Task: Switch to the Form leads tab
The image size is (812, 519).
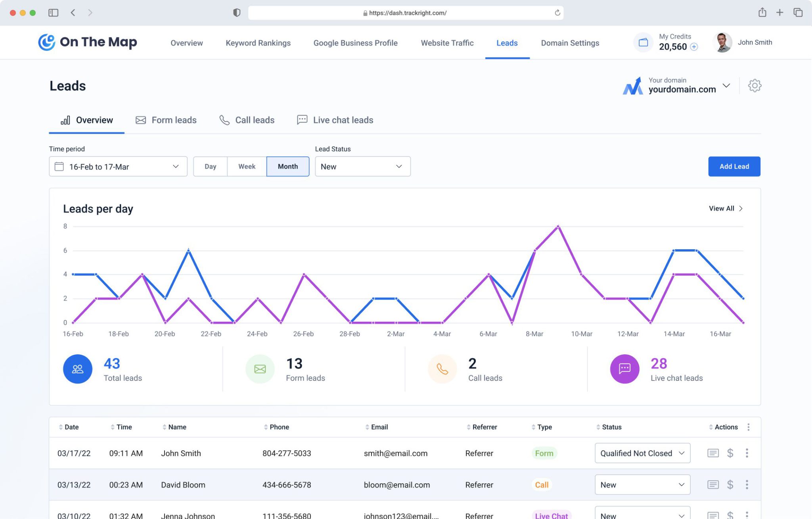Action: [x=166, y=120]
